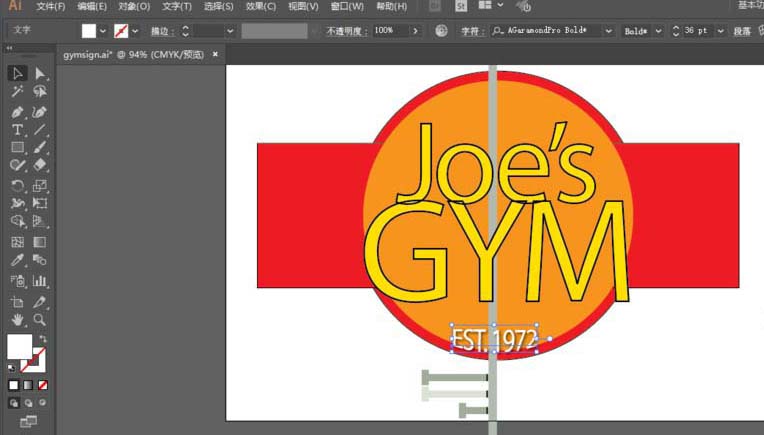Open the 效果(C) menu
The width and height of the screenshot is (764, 435).
pos(260,7)
